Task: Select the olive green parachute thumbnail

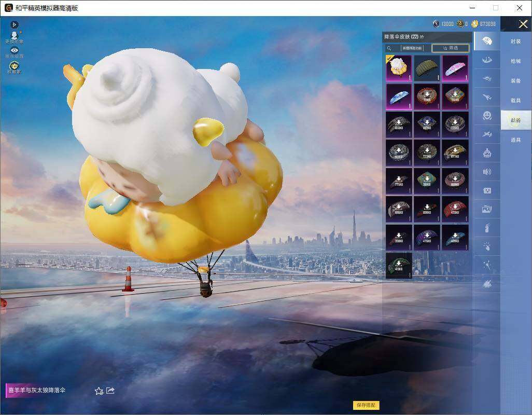Action: tap(427, 68)
